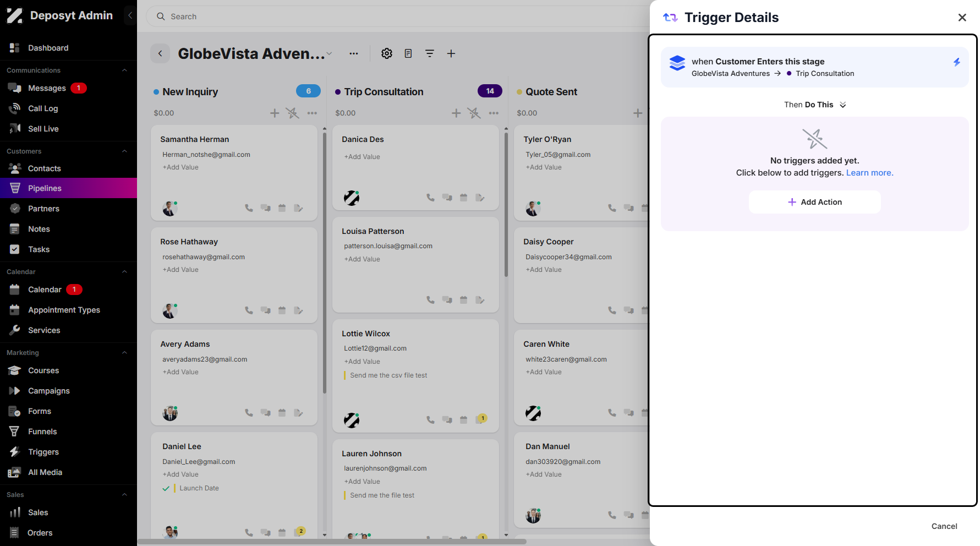Open notes badge on Lottie Wilcox card
Image resolution: width=980 pixels, height=546 pixels.
[481, 419]
